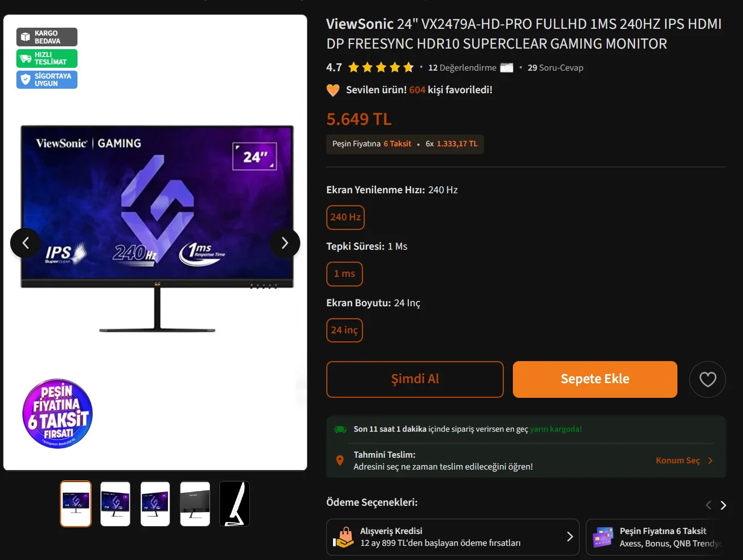Click the Şimdi Al button

coord(415,379)
